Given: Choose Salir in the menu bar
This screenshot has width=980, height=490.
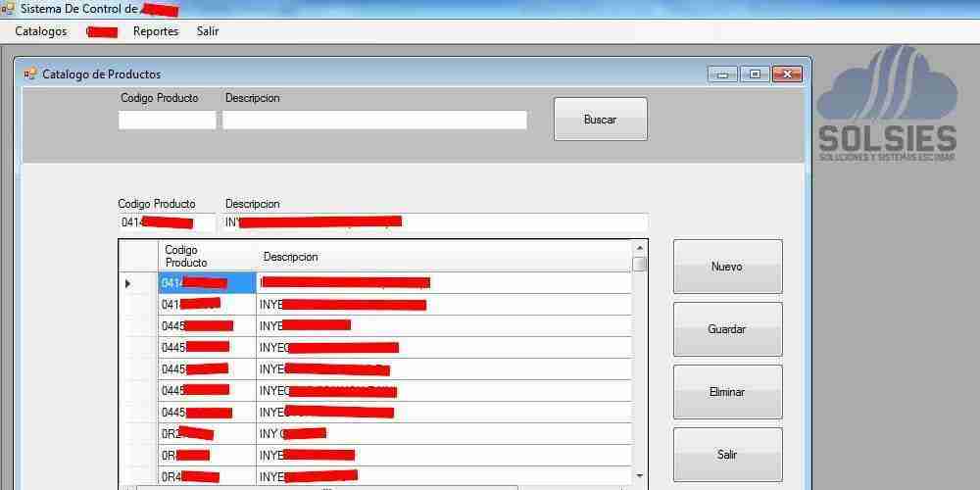Looking at the screenshot, I should [208, 31].
